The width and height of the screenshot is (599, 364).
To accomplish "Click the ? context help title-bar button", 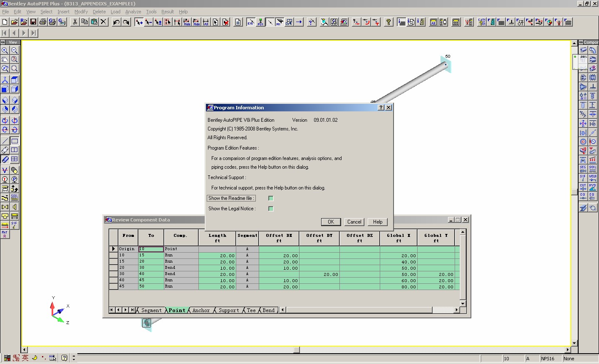I will point(381,107).
